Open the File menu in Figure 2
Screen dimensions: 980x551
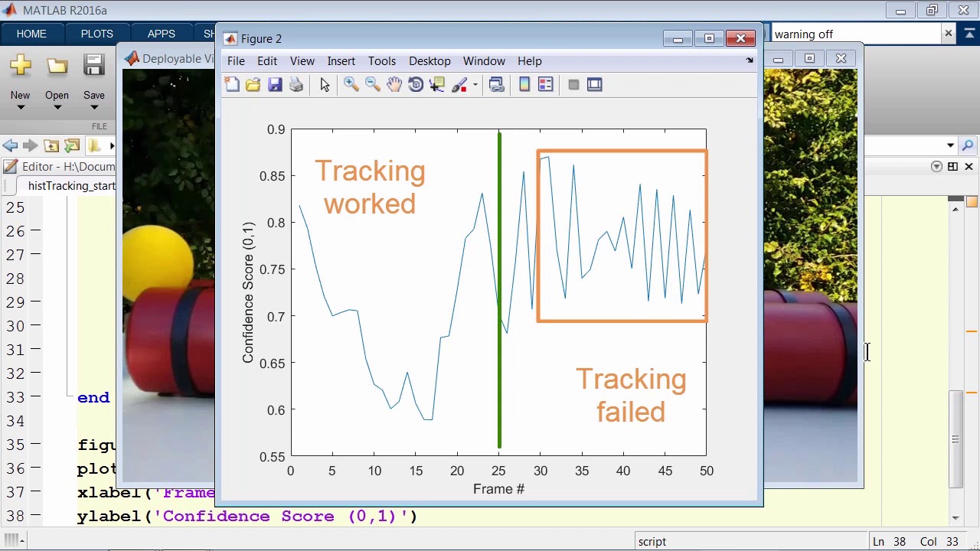click(236, 61)
